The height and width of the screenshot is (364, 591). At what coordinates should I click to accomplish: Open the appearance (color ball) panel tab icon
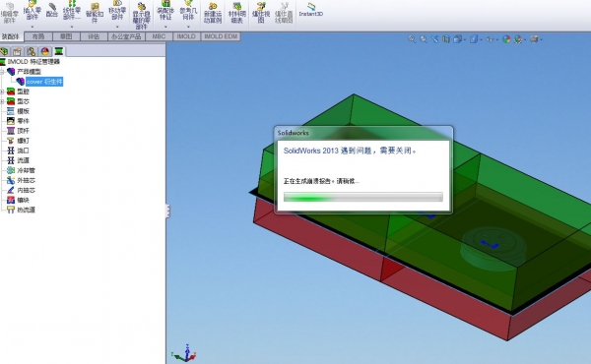[x=45, y=51]
